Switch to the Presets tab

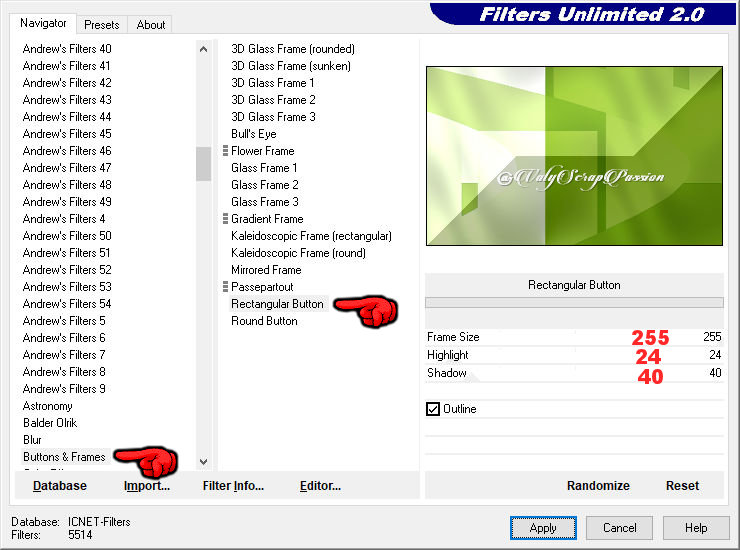[x=101, y=25]
